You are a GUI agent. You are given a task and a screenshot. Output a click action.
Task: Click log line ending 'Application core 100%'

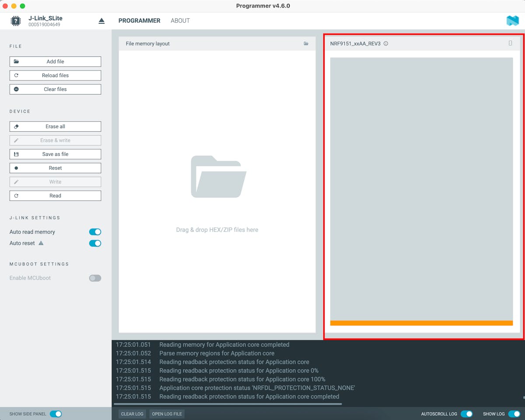[x=242, y=379]
